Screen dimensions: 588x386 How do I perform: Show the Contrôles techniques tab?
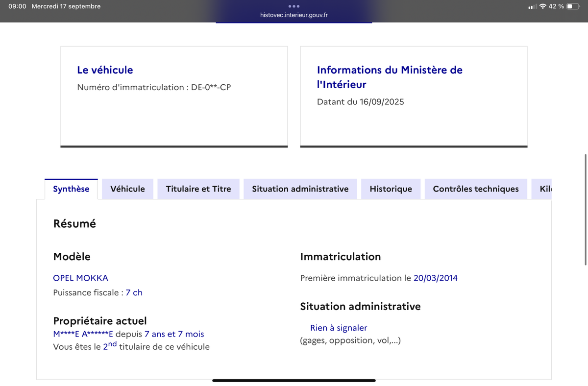click(x=476, y=189)
